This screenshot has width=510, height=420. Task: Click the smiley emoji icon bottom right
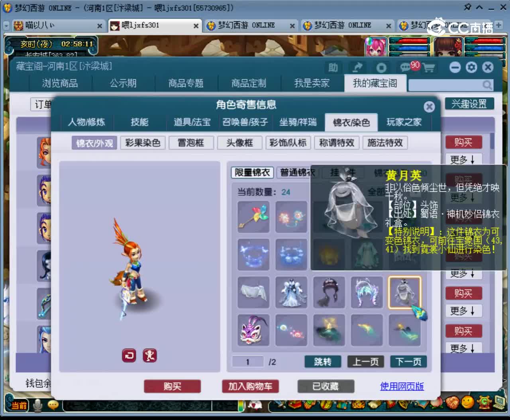[468, 402]
